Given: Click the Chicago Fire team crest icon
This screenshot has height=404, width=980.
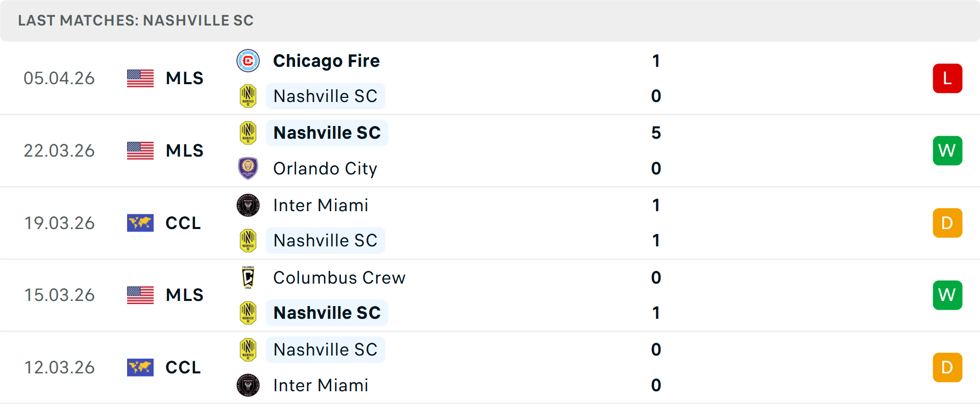Looking at the screenshot, I should [x=248, y=61].
